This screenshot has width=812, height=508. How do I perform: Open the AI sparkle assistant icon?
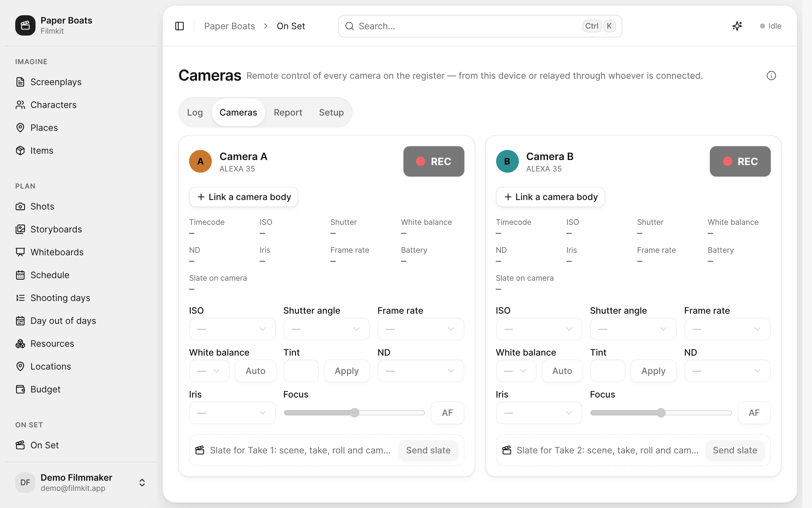tap(737, 26)
